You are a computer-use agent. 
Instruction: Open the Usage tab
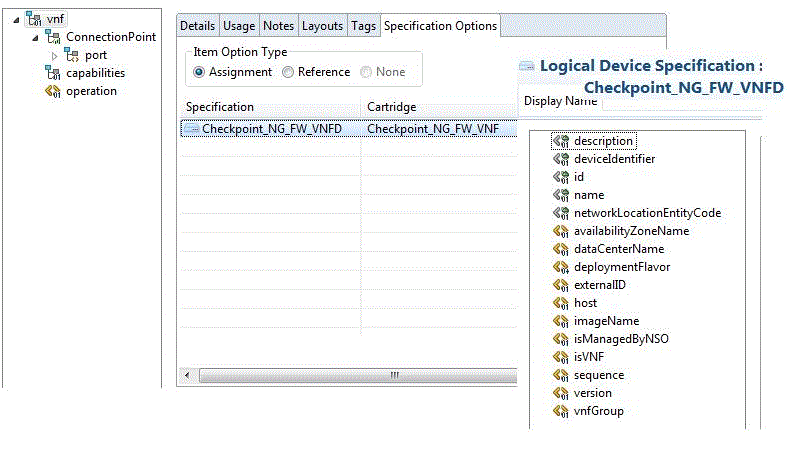tap(239, 26)
